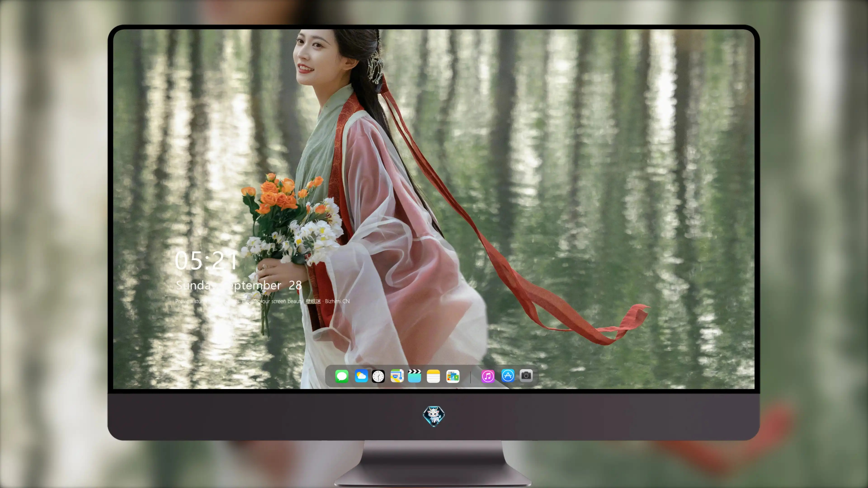Open the Camera app in the dock
The image size is (868, 488).
[x=526, y=375]
